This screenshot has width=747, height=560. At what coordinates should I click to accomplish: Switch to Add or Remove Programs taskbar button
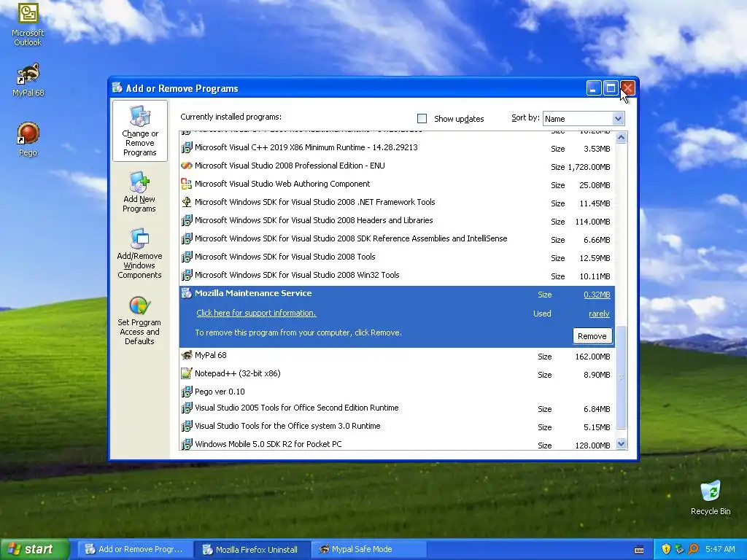[x=135, y=550]
